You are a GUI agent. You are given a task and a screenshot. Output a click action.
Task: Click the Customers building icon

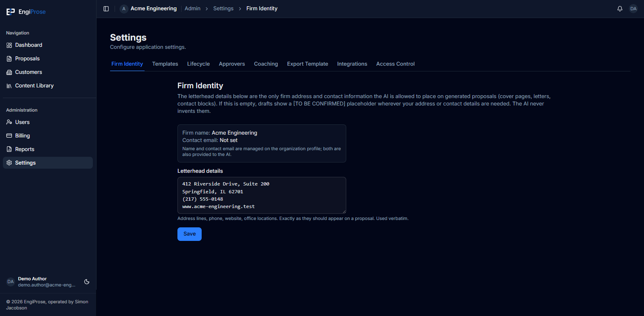[9, 72]
